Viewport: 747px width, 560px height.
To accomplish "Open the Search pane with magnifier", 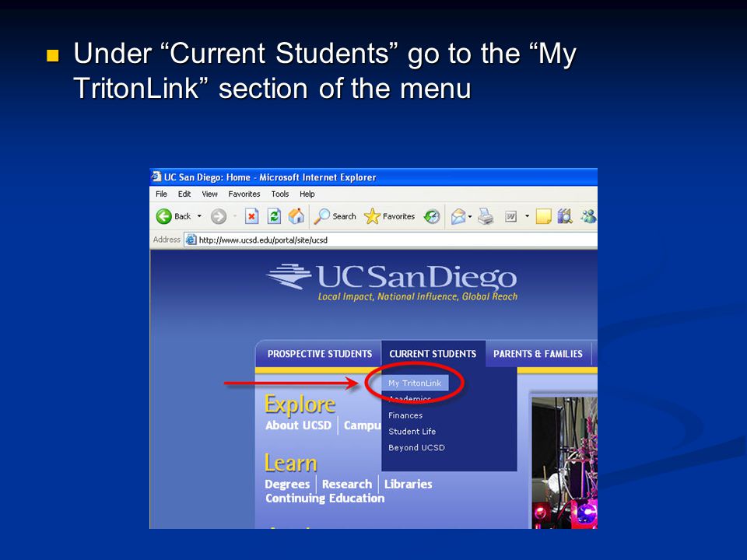I will 335,216.
